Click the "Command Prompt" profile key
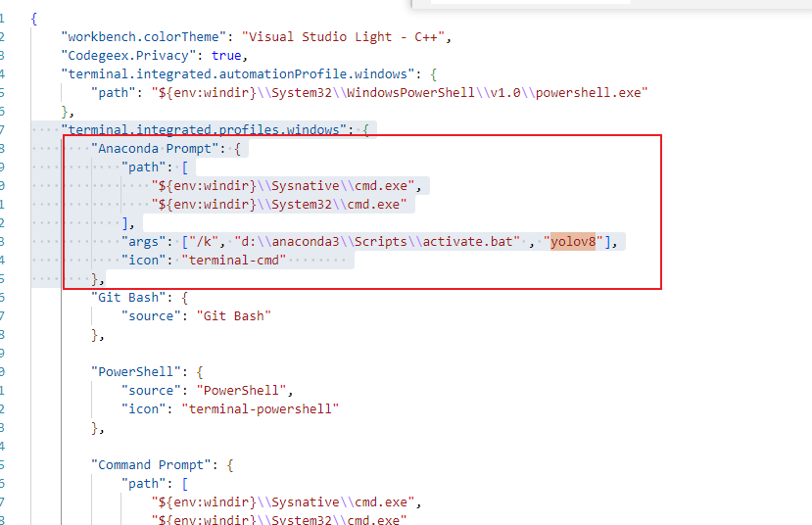This screenshot has width=812, height=525. pyautogui.click(x=159, y=465)
